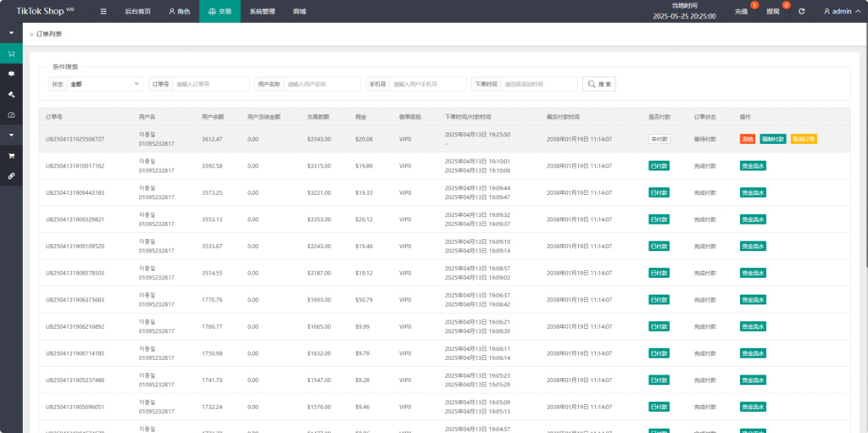Click the 冻结 button for order UB2504131925506727
Viewport: 868px width, 433px height.
coord(748,139)
